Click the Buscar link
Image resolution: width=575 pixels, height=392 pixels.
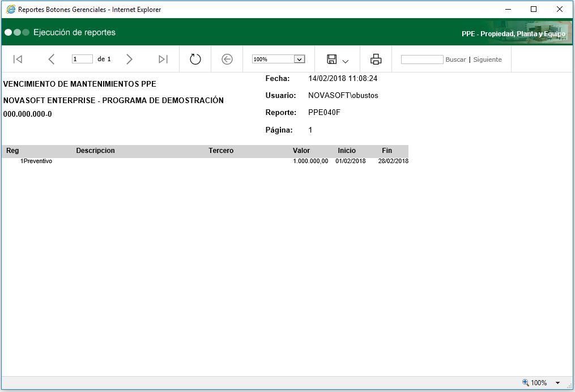coord(455,59)
